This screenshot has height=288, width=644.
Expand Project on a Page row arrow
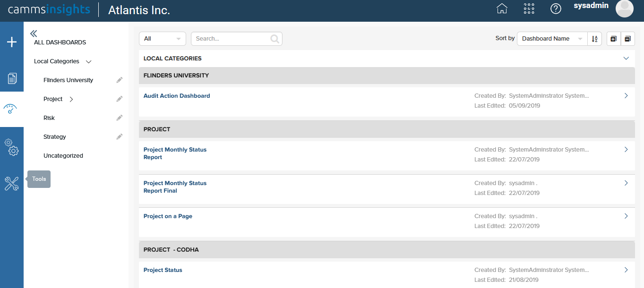626,216
